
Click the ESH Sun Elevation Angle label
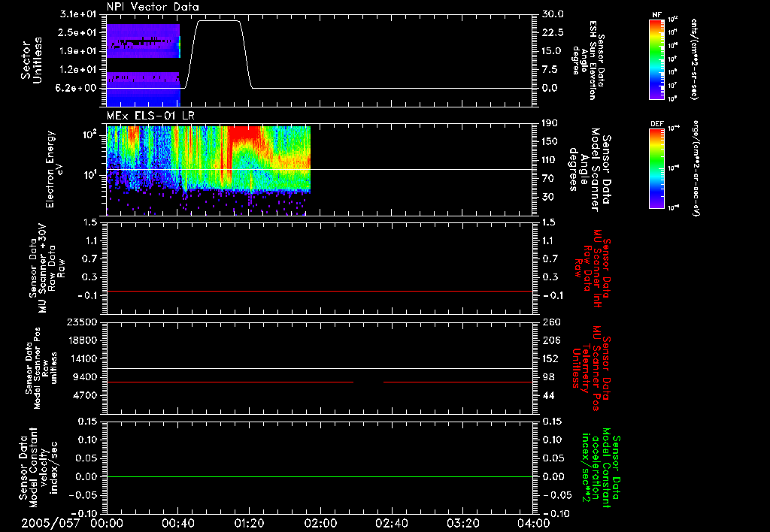click(x=588, y=60)
